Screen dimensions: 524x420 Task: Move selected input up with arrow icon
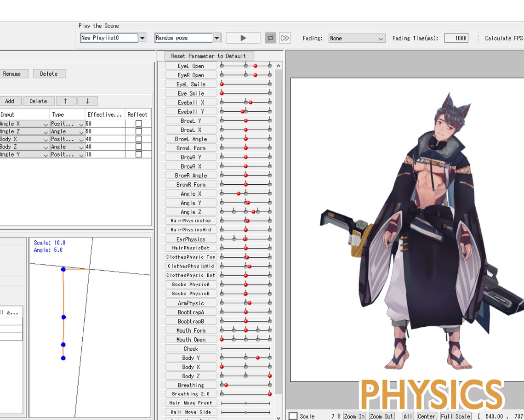click(67, 101)
